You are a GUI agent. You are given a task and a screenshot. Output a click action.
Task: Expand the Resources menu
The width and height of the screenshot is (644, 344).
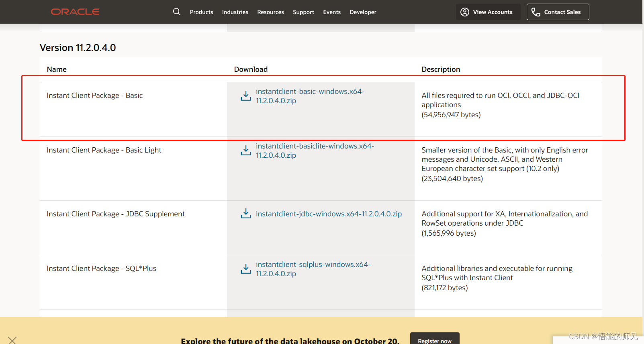click(x=270, y=12)
